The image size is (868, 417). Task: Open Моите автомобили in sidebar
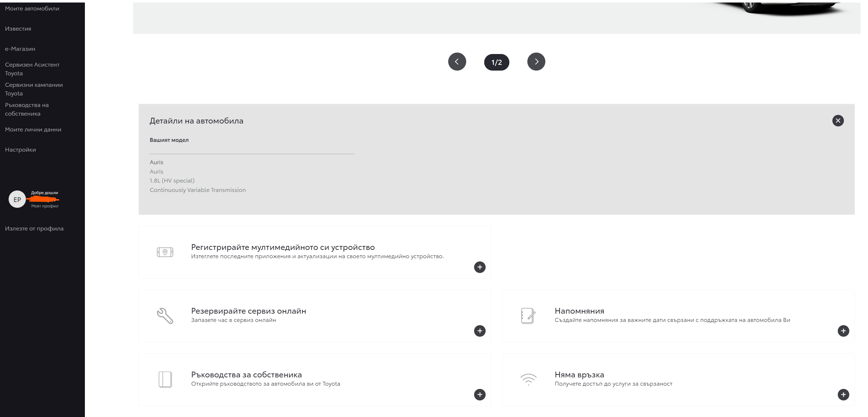pos(32,8)
